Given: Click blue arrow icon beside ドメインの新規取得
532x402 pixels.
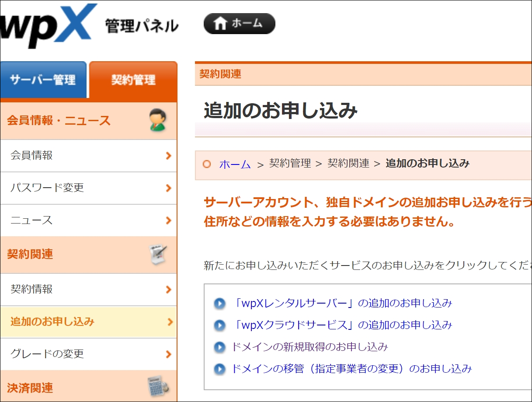Looking at the screenshot, I should (x=219, y=347).
